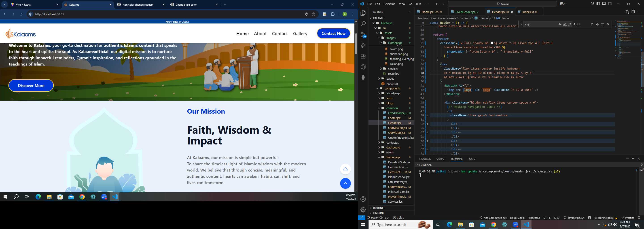
Task: Open Explorer more actions ellipsis
Action: [409, 12]
